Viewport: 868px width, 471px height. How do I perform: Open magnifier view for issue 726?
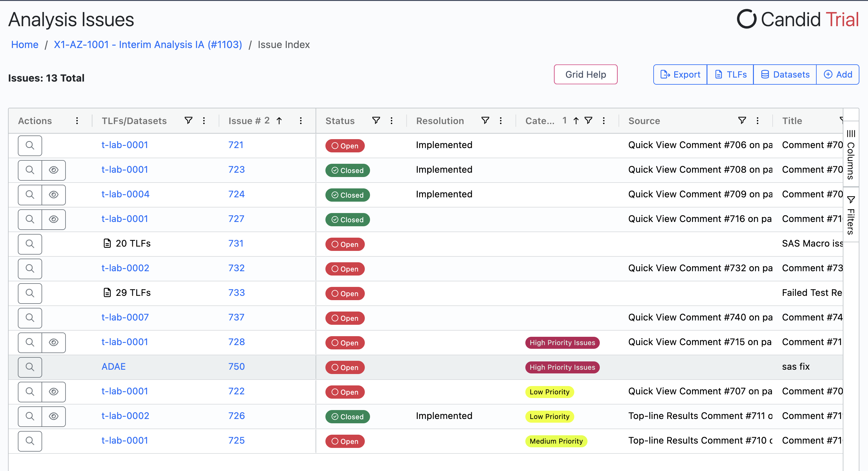pos(30,417)
